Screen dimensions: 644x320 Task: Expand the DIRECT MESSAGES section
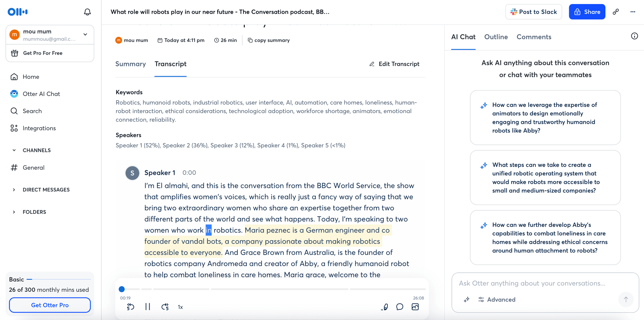[x=14, y=190]
